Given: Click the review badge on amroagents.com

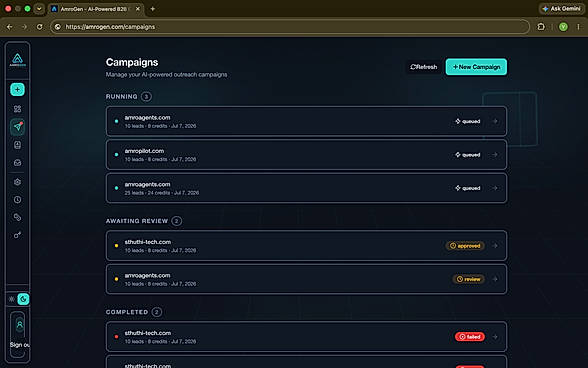Looking at the screenshot, I should tap(468, 279).
